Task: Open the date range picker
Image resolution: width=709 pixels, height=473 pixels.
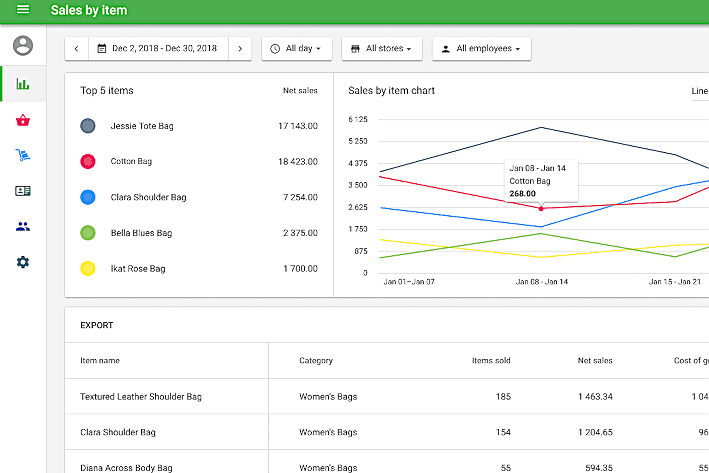Action: tap(158, 49)
